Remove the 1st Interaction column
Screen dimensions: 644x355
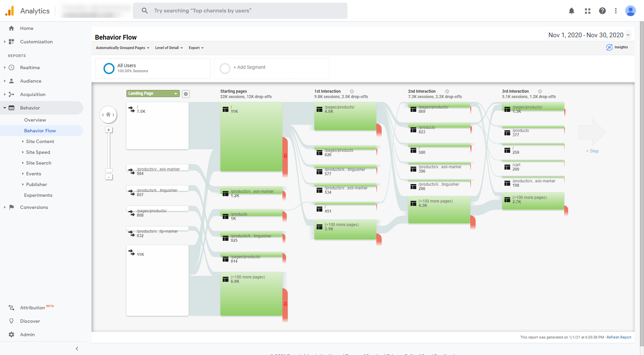tap(352, 91)
